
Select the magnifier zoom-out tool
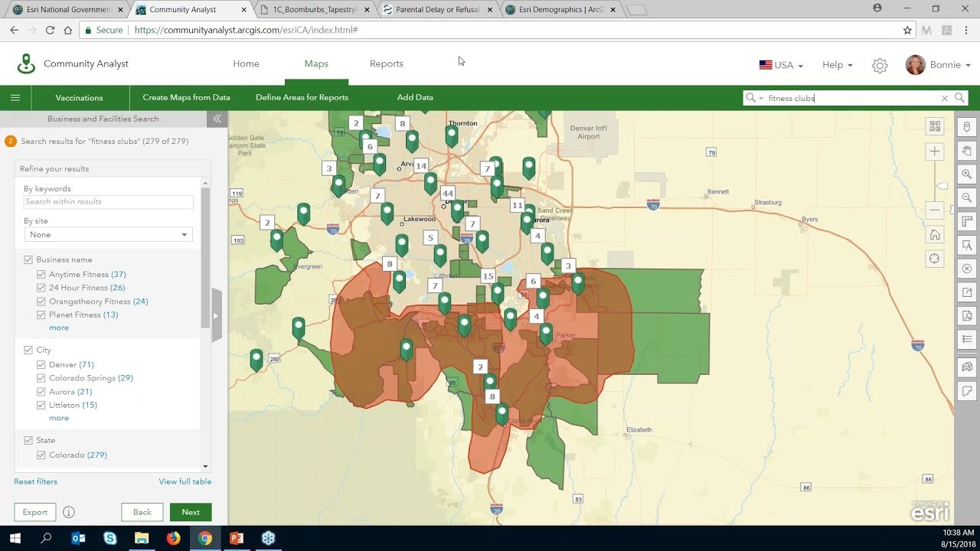tap(967, 198)
